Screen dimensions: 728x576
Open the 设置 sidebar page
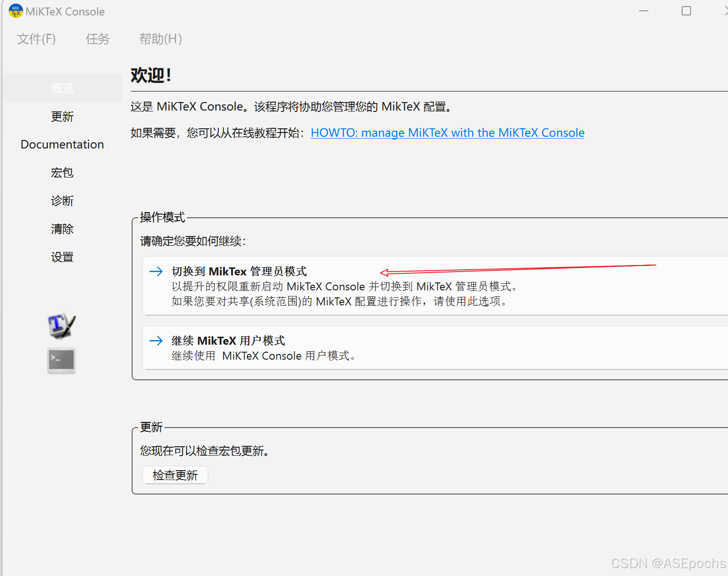coord(62,257)
